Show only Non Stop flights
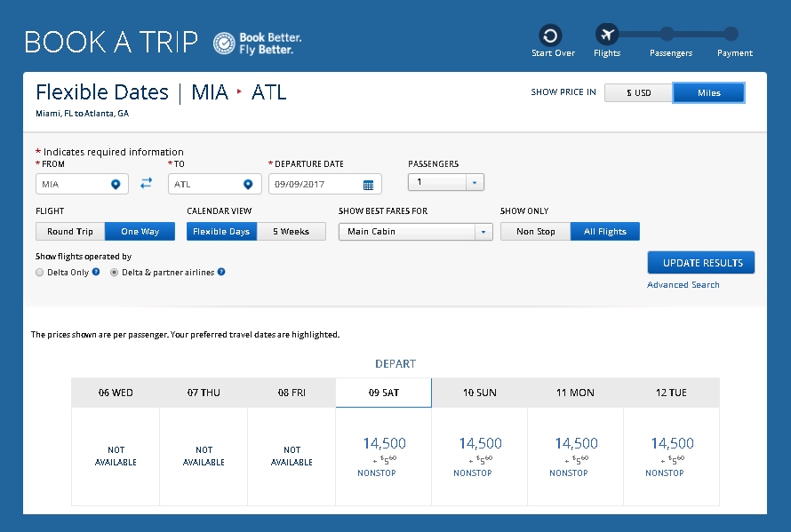Viewport: 791px width, 532px height. 535,232
